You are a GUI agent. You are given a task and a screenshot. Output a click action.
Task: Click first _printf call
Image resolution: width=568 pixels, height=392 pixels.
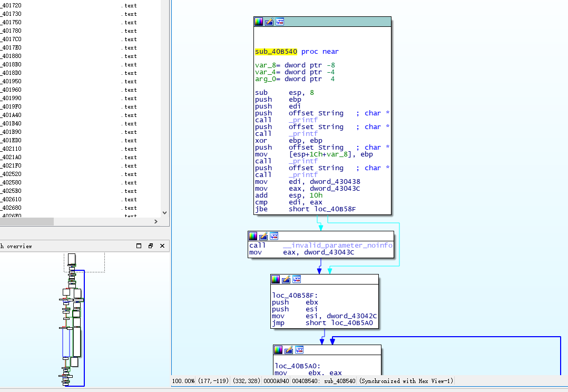[x=303, y=120]
